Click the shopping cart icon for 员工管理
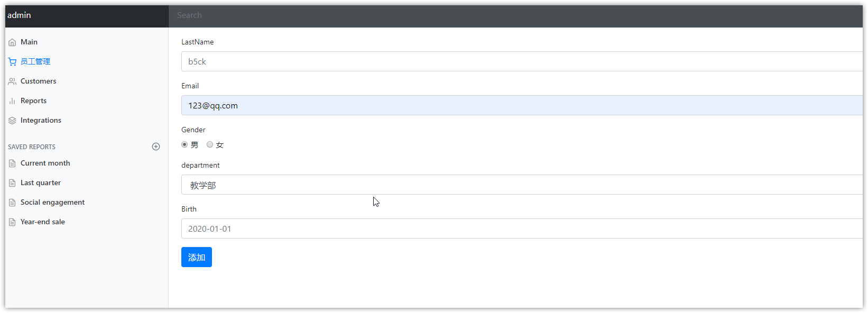This screenshot has height=329, width=868. click(12, 62)
